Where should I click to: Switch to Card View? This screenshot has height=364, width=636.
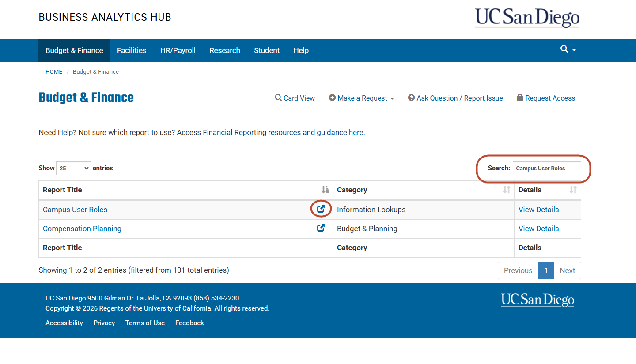(x=295, y=98)
